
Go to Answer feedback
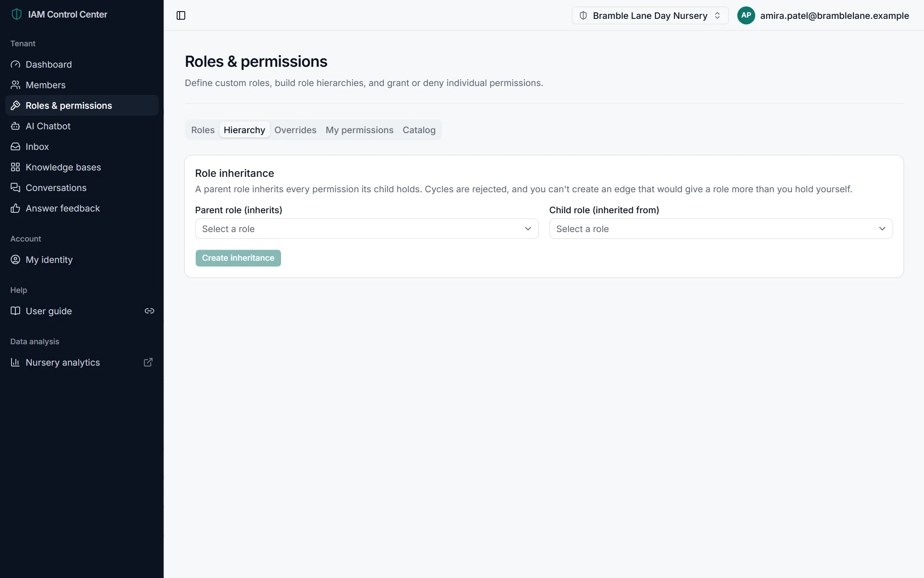click(x=82, y=208)
